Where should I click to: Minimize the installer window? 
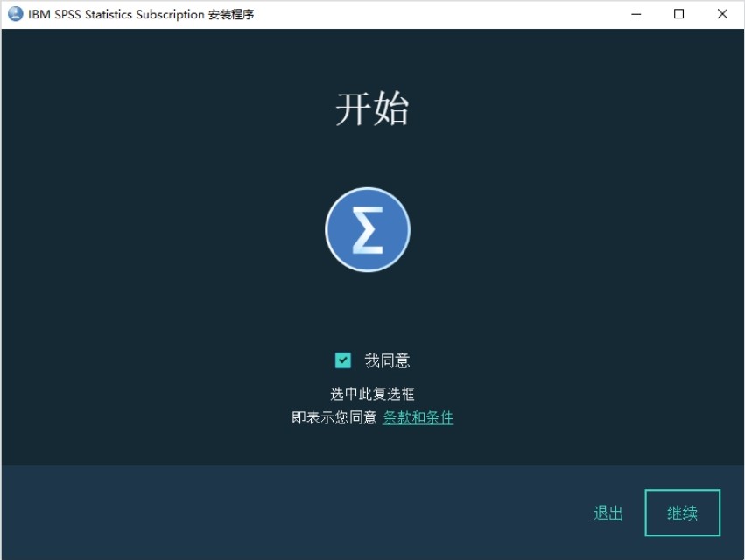[x=636, y=14]
